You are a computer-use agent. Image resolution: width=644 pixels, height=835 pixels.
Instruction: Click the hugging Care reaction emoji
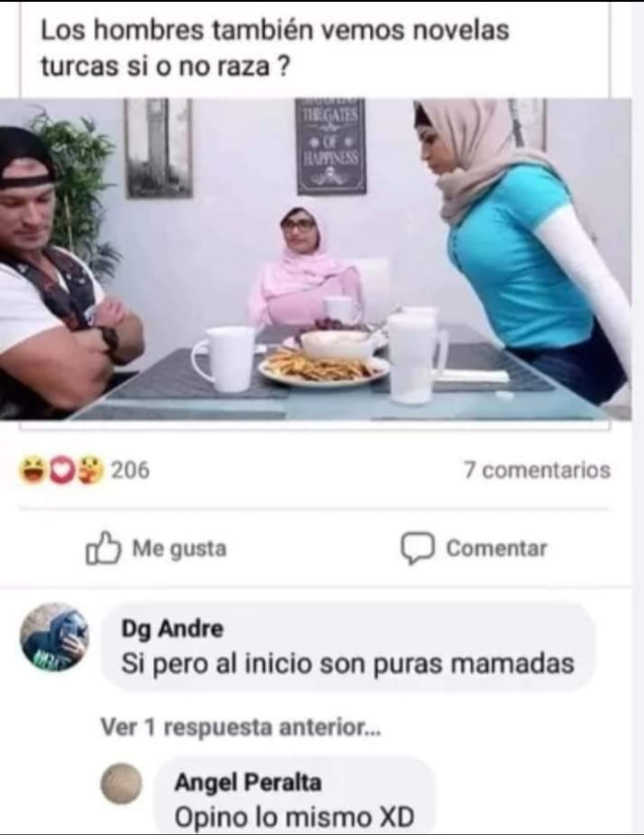(x=91, y=470)
